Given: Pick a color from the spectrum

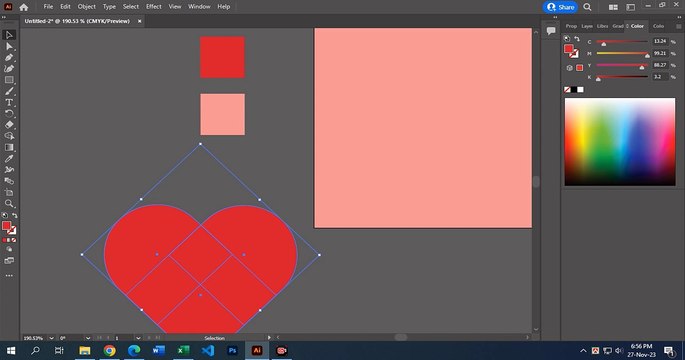Looking at the screenshot, I should (620, 142).
